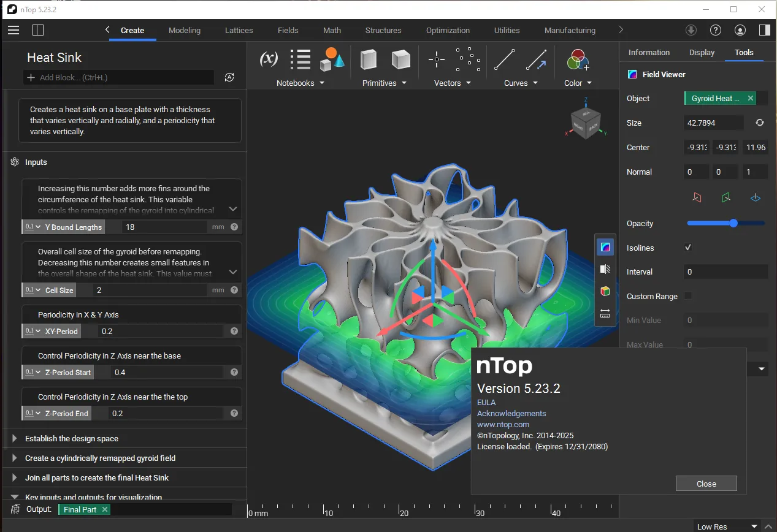Screen dimensions: 777x532
Task: Click help icon for Z-Period Start
Action: click(x=234, y=372)
